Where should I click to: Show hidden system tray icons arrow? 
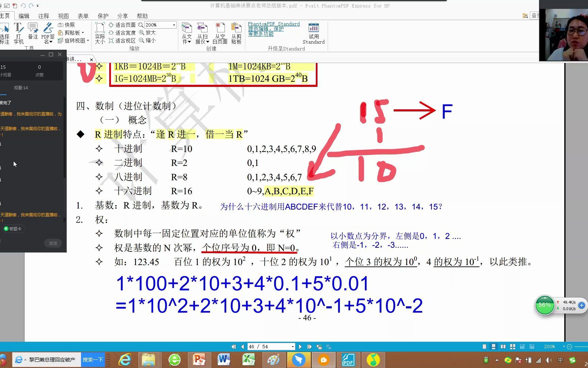coord(497,360)
